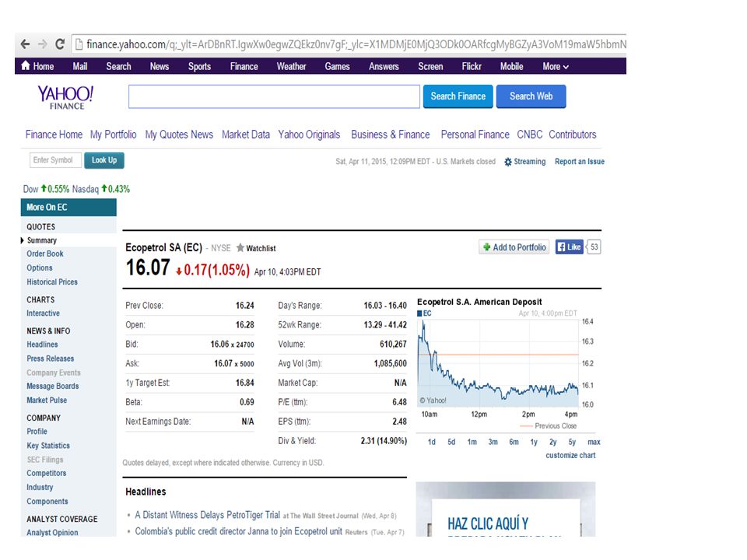Screen dimensions: 747x560
Task: Open Components sidebar link
Action: (x=47, y=502)
